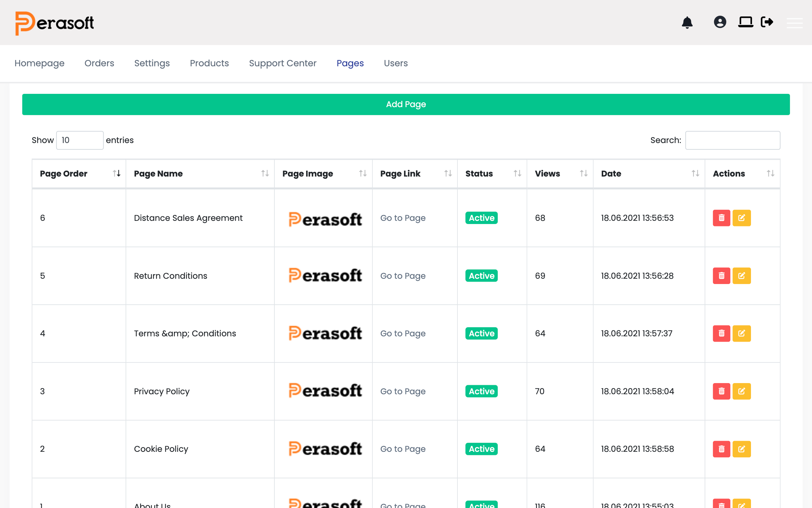Screen dimensions: 812x508
Task: Follow Go to Page for Cookie Policy
Action: tap(403, 449)
